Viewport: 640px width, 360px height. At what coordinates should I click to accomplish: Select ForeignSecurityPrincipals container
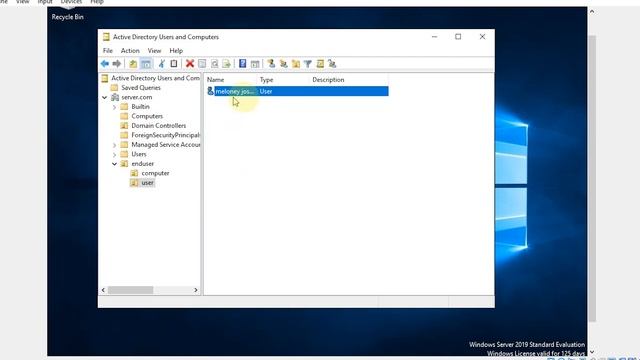(165, 135)
